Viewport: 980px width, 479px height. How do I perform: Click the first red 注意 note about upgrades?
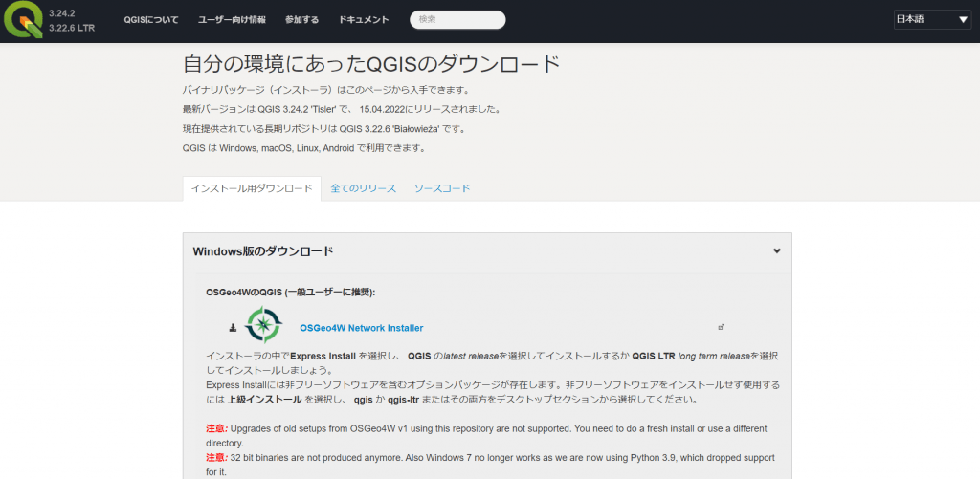(x=486, y=435)
